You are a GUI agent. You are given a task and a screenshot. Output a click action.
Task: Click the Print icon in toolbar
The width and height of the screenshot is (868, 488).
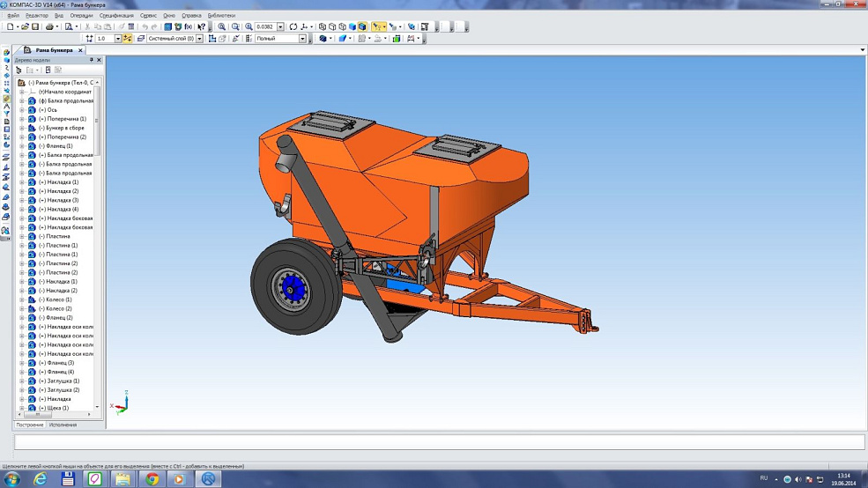pos(49,26)
